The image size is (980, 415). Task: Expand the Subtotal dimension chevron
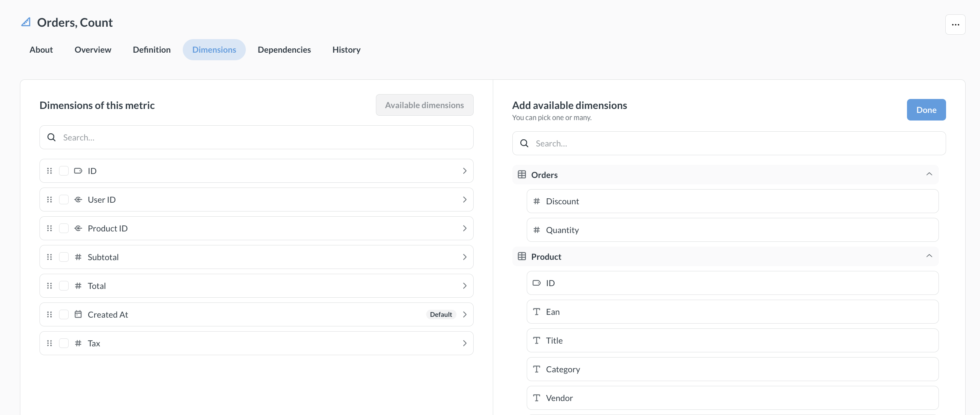point(464,257)
